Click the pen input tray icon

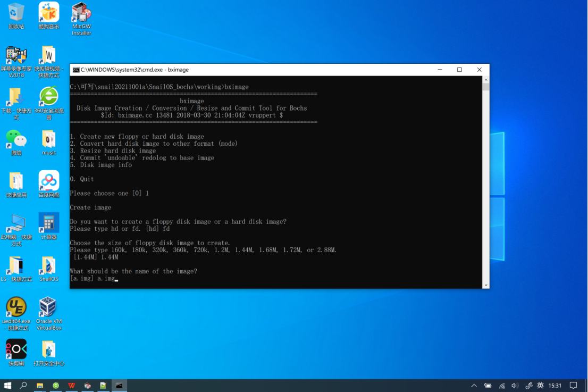(529, 385)
